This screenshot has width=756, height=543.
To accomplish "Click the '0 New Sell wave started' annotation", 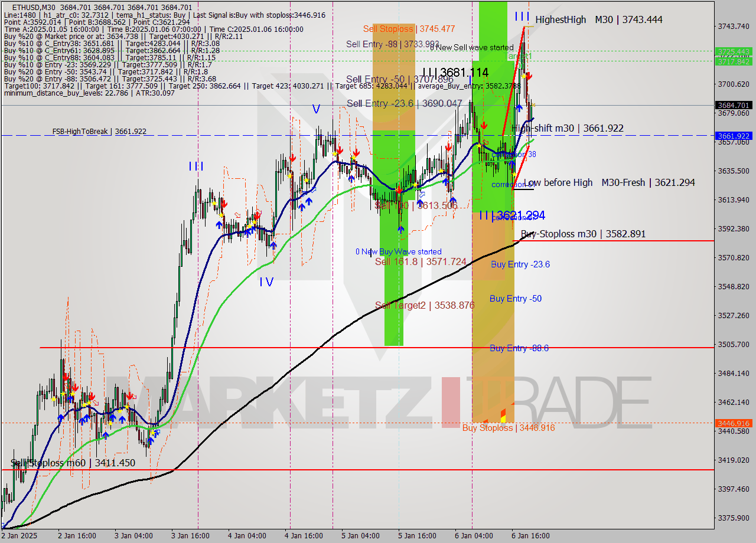I will pyautogui.click(x=471, y=47).
